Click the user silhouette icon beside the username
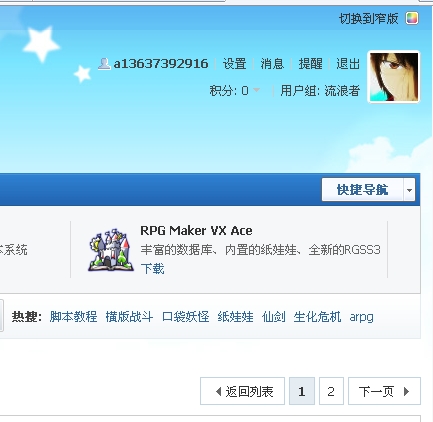 [104, 64]
